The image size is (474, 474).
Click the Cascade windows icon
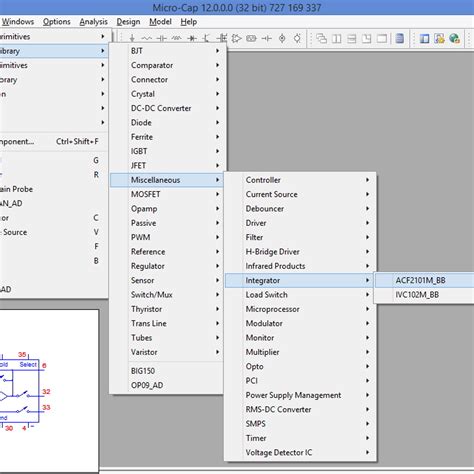pyautogui.click(x=321, y=39)
